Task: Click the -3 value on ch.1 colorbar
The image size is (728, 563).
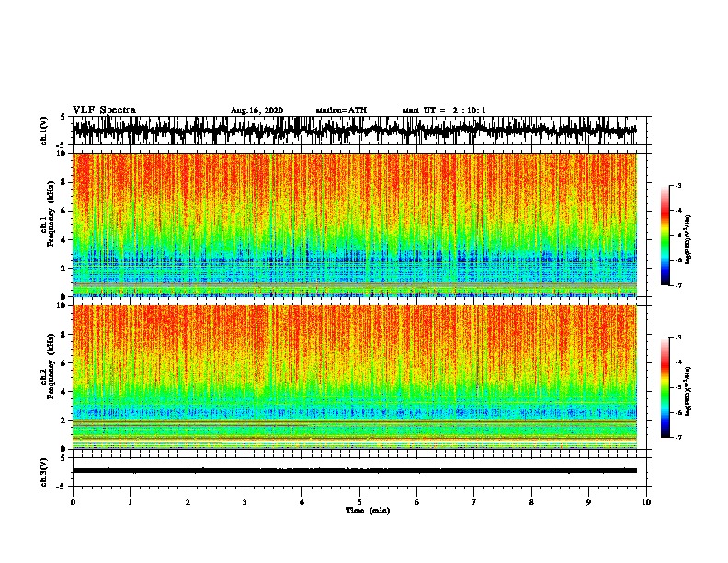Action: pyautogui.click(x=678, y=186)
